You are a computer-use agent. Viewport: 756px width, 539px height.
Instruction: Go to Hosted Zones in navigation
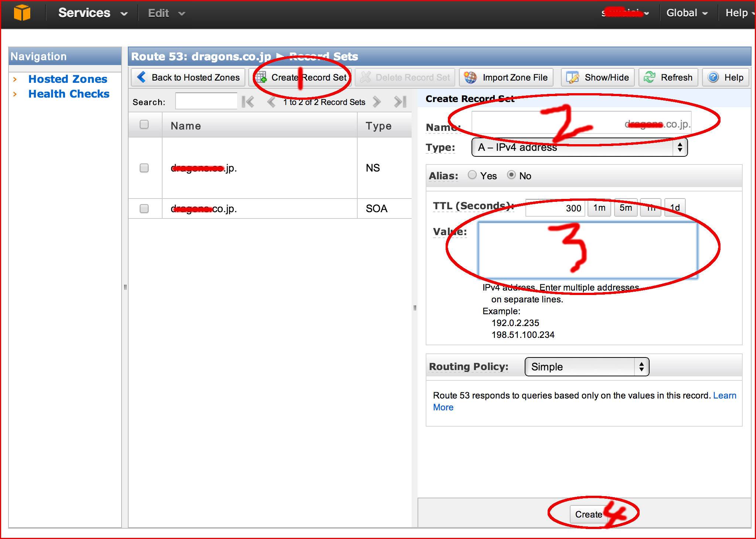68,79
